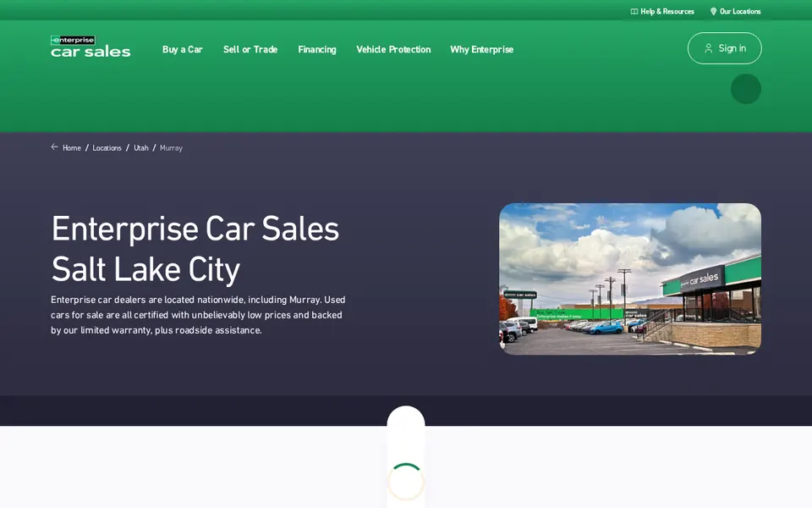The height and width of the screenshot is (508, 812).
Task: Click the dark green circle below Sign in
Action: (x=746, y=89)
